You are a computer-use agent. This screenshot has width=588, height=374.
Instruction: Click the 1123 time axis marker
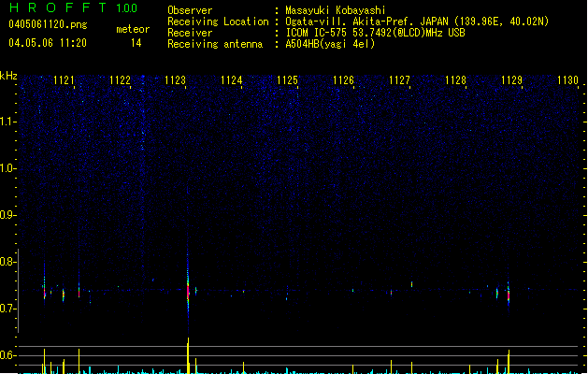[x=175, y=80]
